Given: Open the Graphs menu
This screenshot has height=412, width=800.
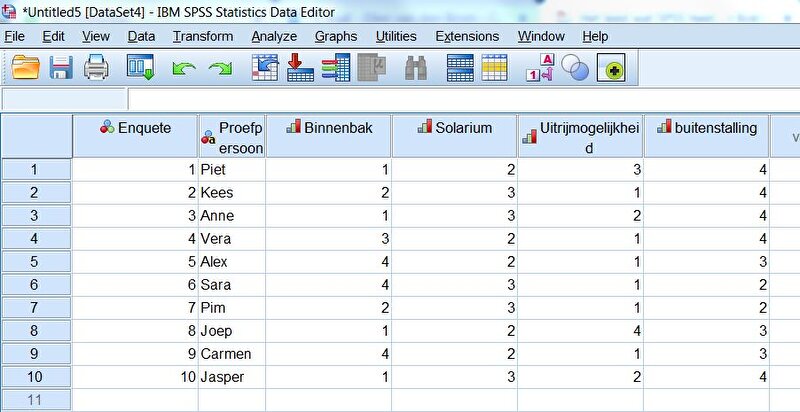Looking at the screenshot, I should pos(335,36).
